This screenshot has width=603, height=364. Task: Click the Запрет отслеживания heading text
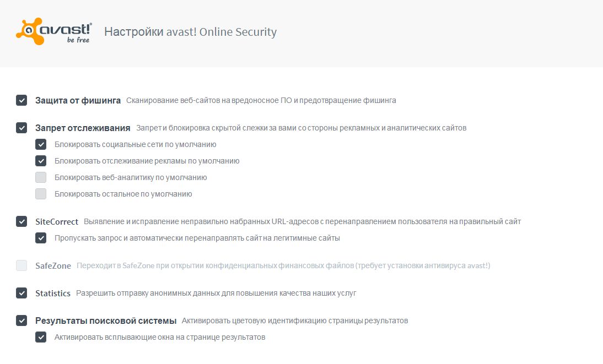(83, 128)
